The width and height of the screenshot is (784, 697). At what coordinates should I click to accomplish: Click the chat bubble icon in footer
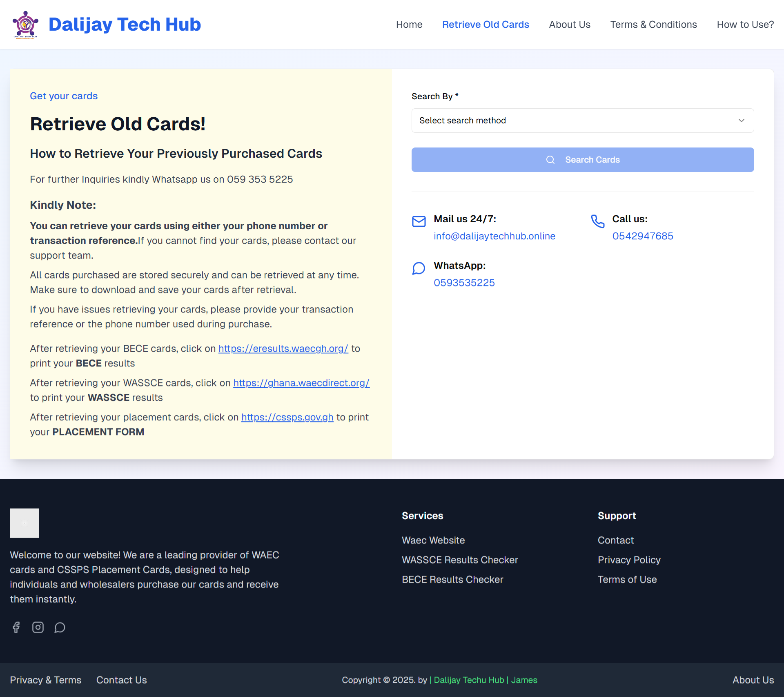pos(60,627)
